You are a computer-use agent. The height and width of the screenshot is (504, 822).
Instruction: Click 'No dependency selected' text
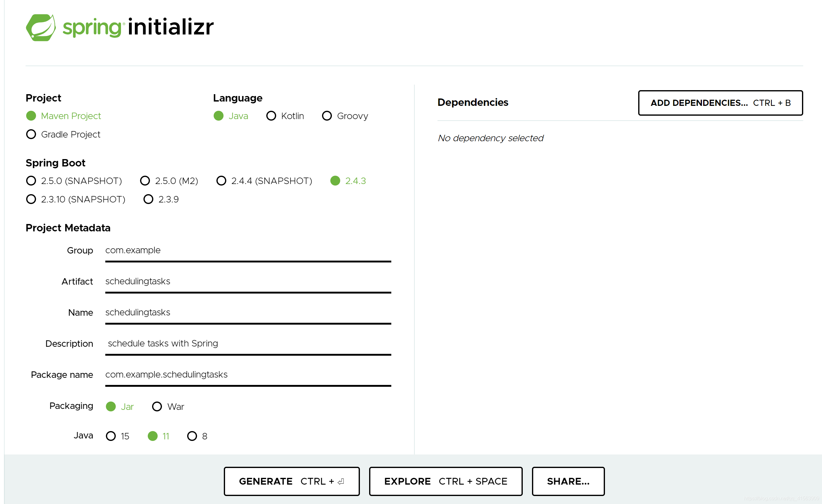pyautogui.click(x=490, y=138)
